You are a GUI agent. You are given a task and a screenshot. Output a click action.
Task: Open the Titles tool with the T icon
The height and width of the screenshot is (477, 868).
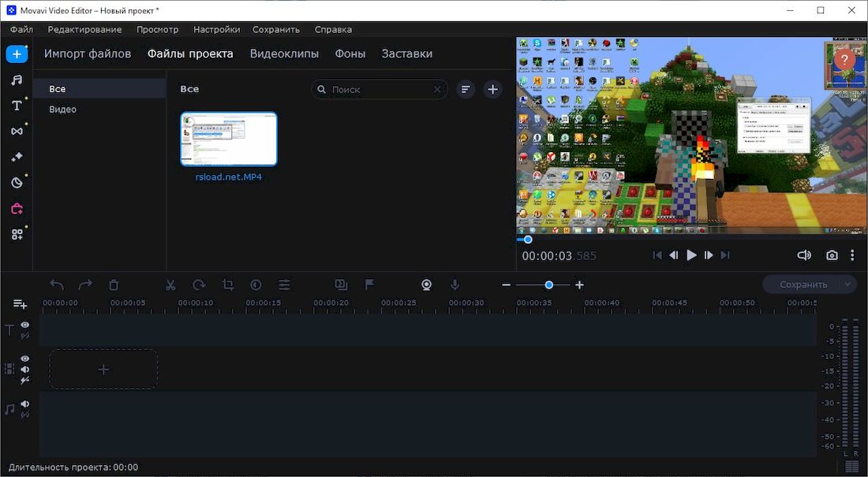(17, 105)
